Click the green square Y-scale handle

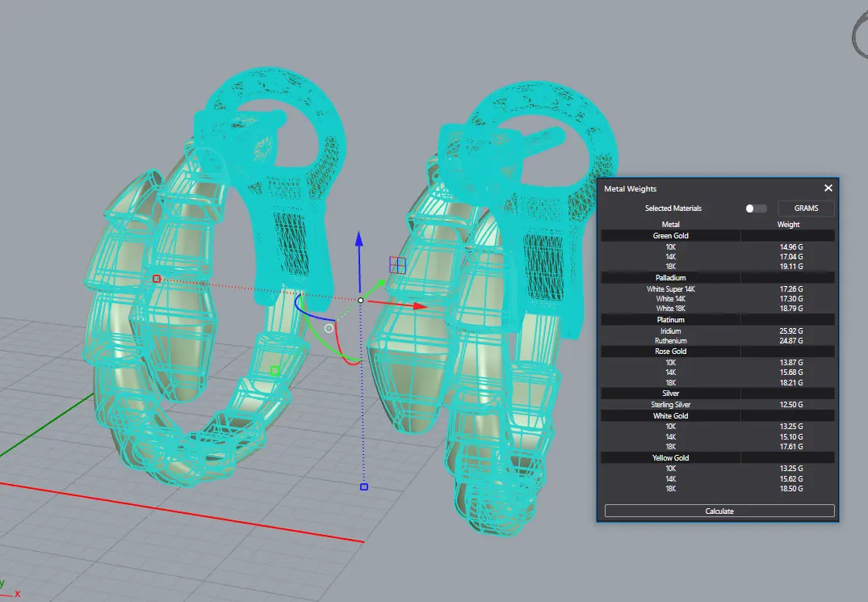pos(275,371)
